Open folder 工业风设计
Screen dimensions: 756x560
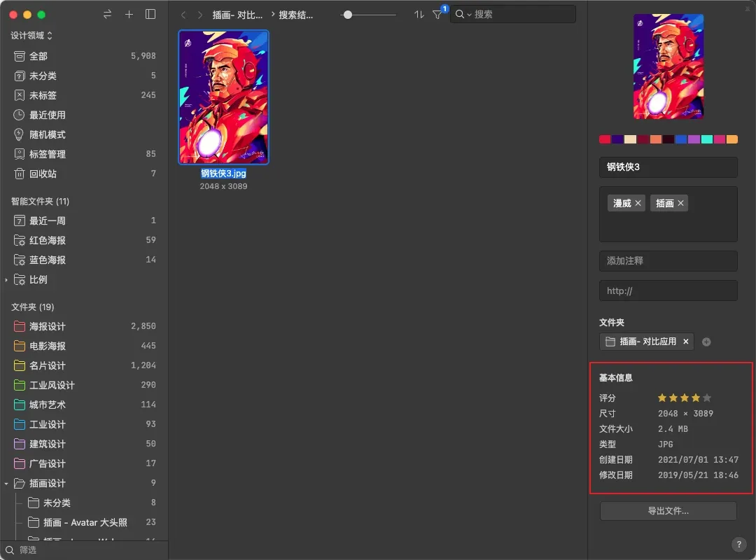[x=84, y=385]
